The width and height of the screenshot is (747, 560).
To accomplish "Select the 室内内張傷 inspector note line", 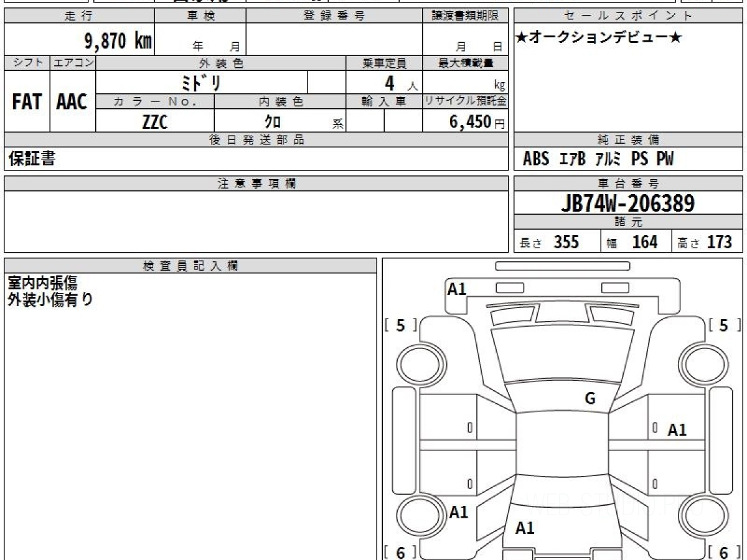I will click(42, 283).
